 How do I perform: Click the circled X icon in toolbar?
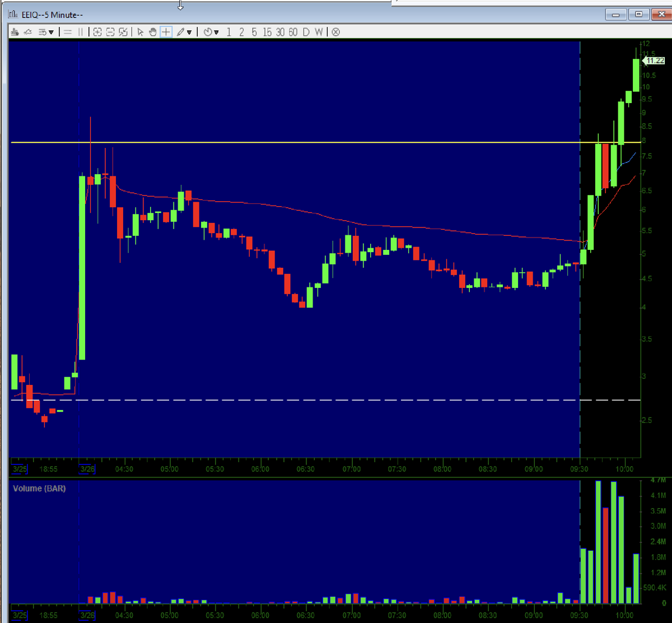point(335,32)
